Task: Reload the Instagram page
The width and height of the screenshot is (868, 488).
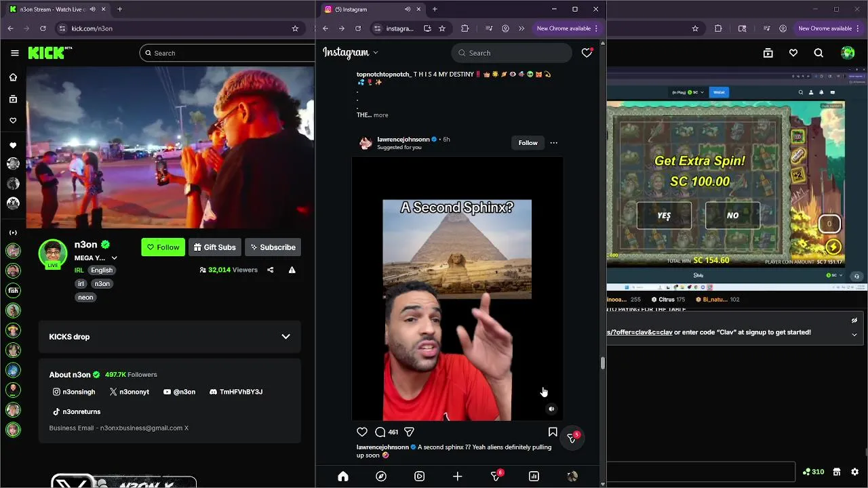Action: tap(357, 28)
